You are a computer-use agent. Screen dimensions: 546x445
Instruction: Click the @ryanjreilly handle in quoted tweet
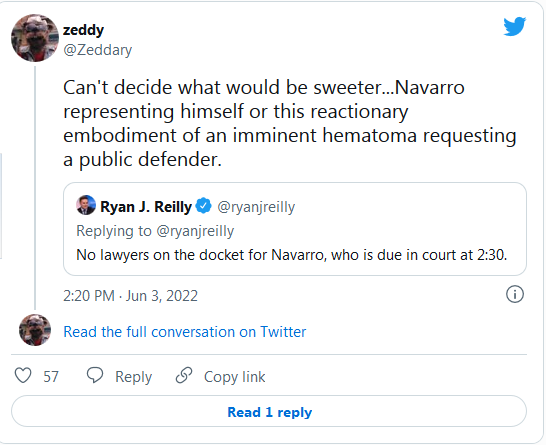(x=256, y=207)
